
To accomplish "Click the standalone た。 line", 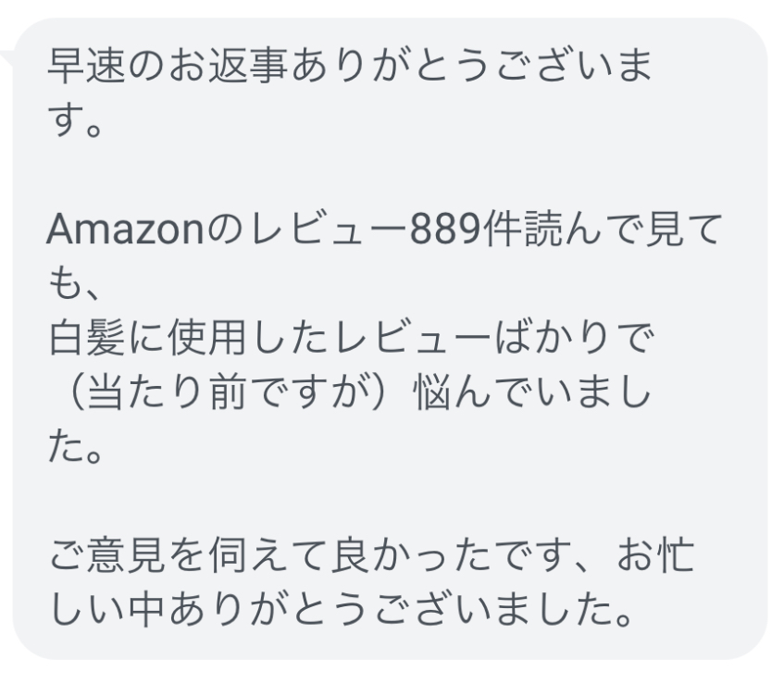I will [75, 447].
